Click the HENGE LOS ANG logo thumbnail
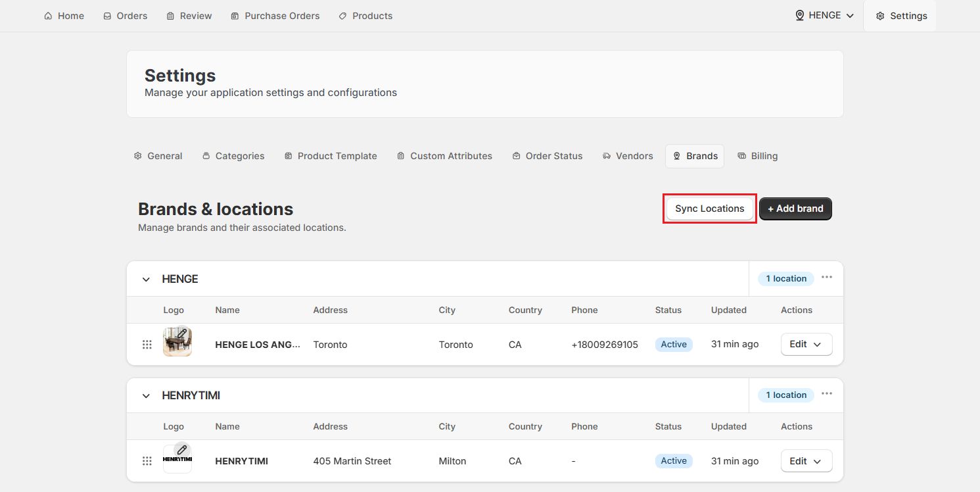The image size is (980, 492). [x=177, y=343]
